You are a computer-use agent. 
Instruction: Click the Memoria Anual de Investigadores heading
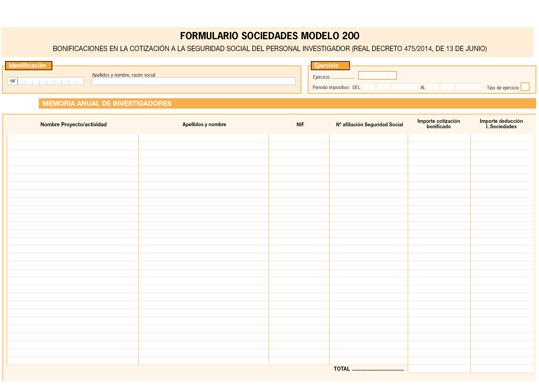pos(107,103)
